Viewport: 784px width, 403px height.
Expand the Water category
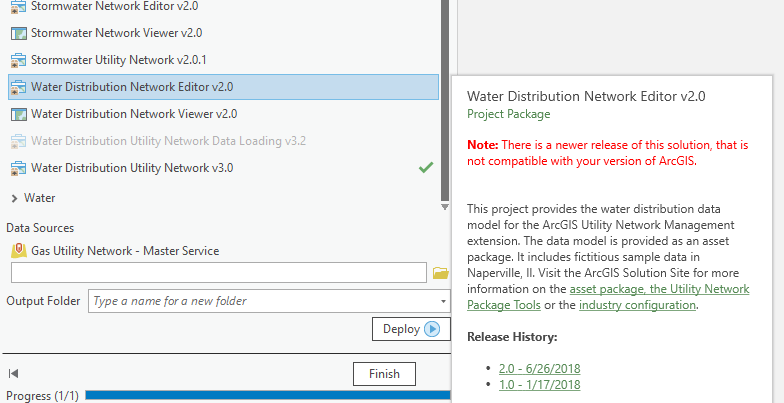pos(14,198)
